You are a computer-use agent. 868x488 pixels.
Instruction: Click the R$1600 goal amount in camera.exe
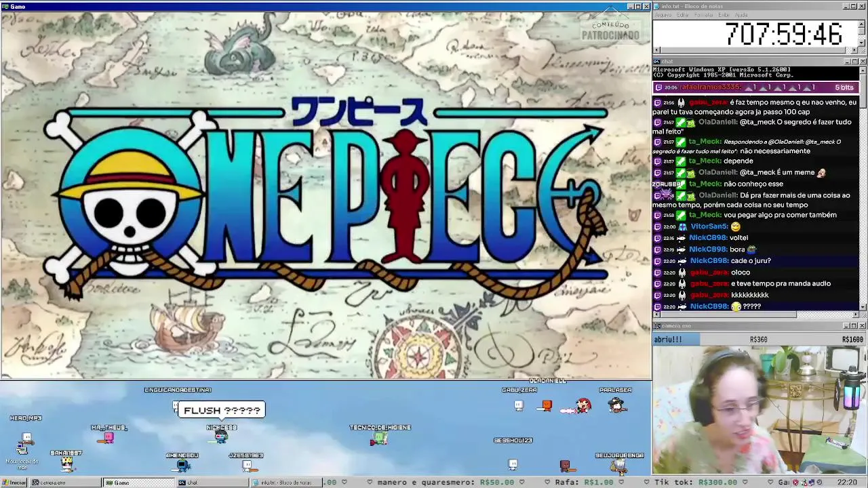click(852, 340)
